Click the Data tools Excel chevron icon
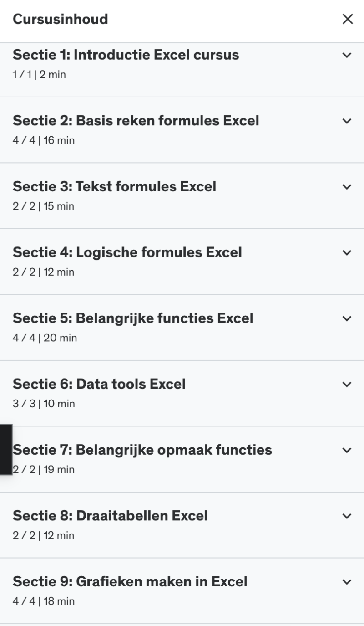364x626 pixels. point(347,385)
